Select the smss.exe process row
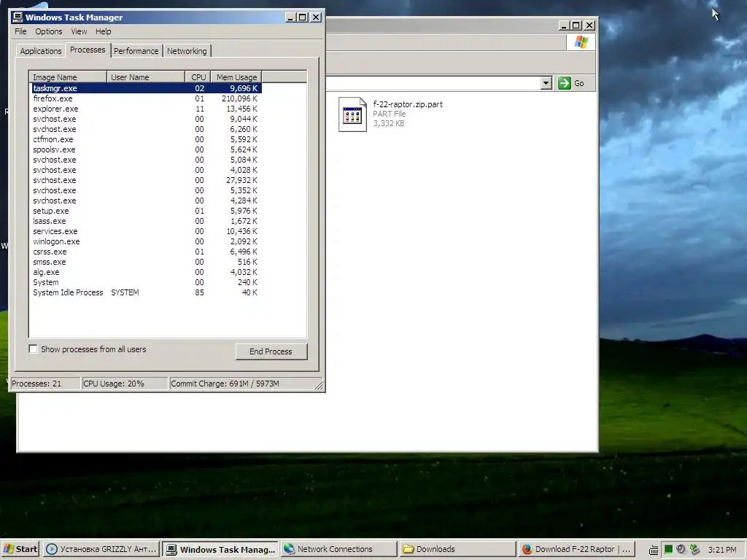Image resolution: width=747 pixels, height=560 pixels. pos(146,262)
